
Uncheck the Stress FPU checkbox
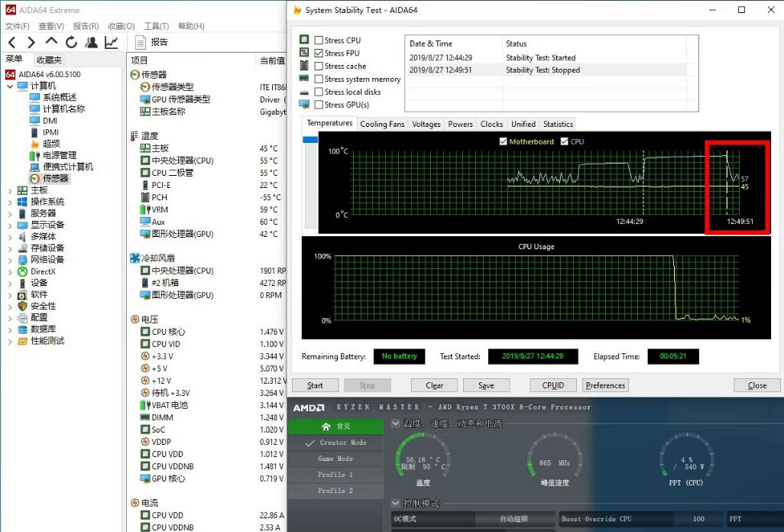tap(319, 53)
